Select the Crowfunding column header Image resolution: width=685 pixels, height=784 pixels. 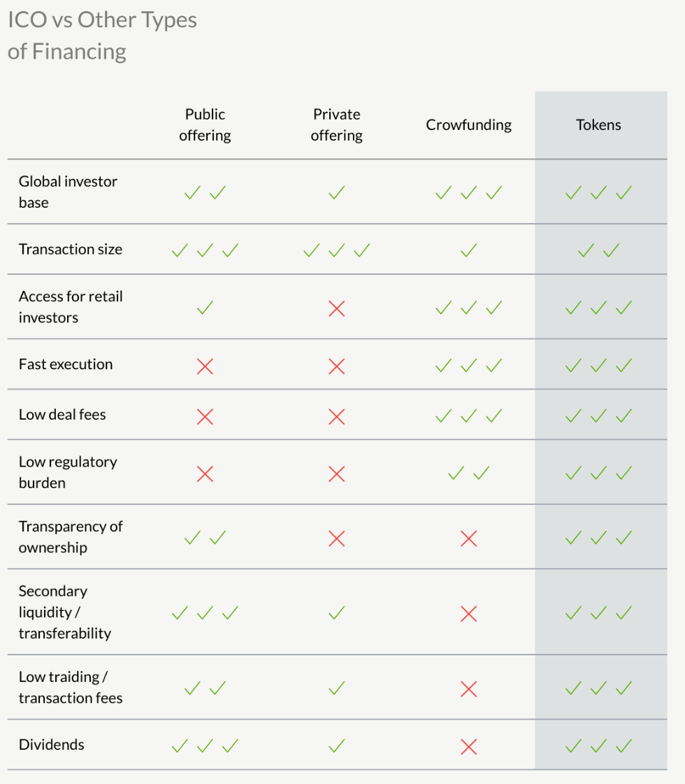468,125
